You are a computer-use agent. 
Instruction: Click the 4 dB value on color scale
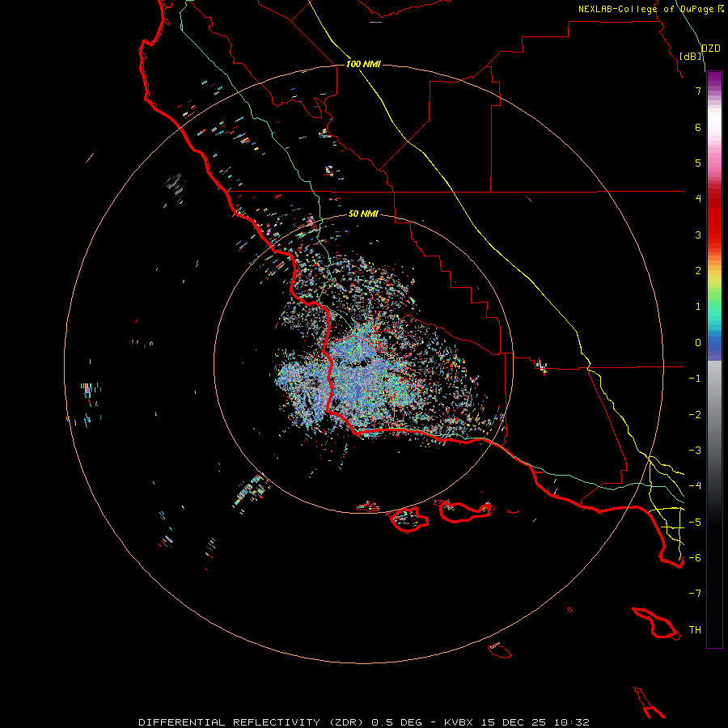click(x=698, y=199)
